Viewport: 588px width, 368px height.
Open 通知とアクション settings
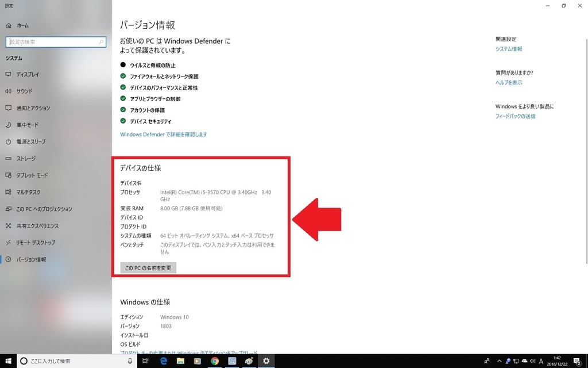tap(33, 108)
